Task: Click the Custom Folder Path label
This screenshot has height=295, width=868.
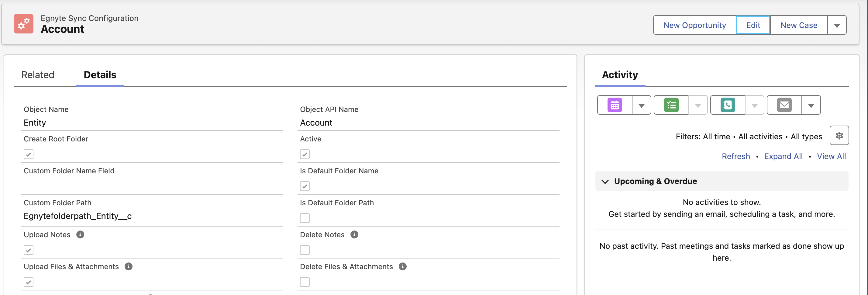Action: coord(58,203)
